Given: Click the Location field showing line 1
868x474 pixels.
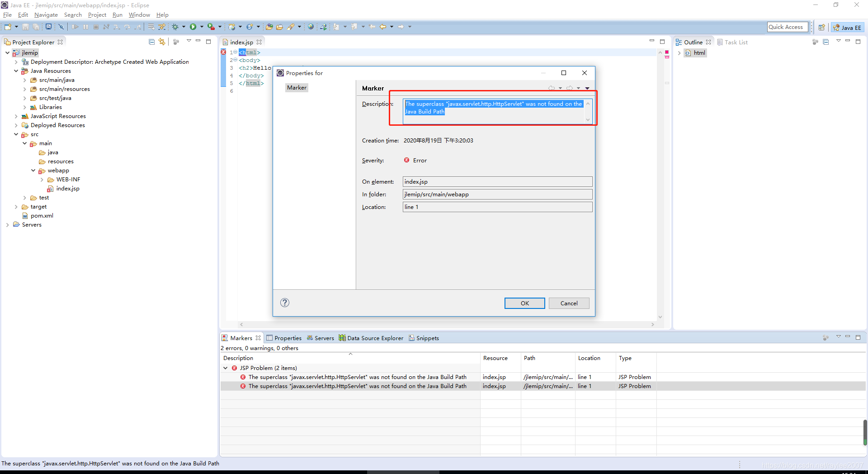Looking at the screenshot, I should [497, 207].
